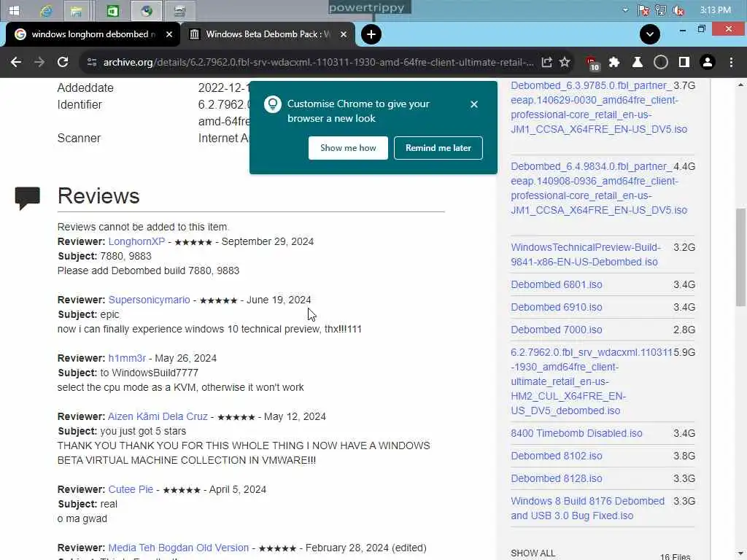Switch to Windows Beta Debomb Pack tab
This screenshot has width=747, height=560.
click(x=268, y=34)
